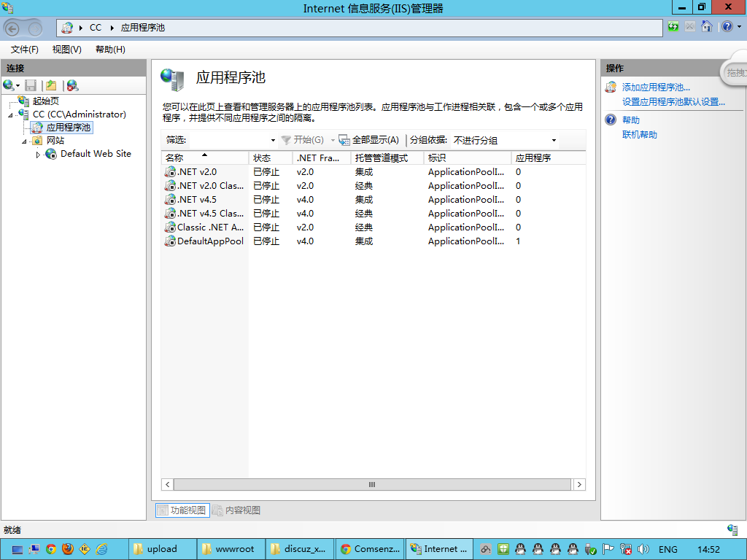The height and width of the screenshot is (560, 747).
Task: Switch to 内容视图 tab
Action: click(236, 510)
